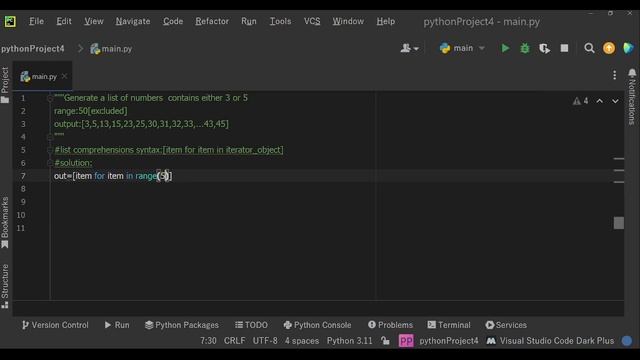Viewport: 640px width, 360px height.
Task: Open the View menu
Action: tap(93, 21)
